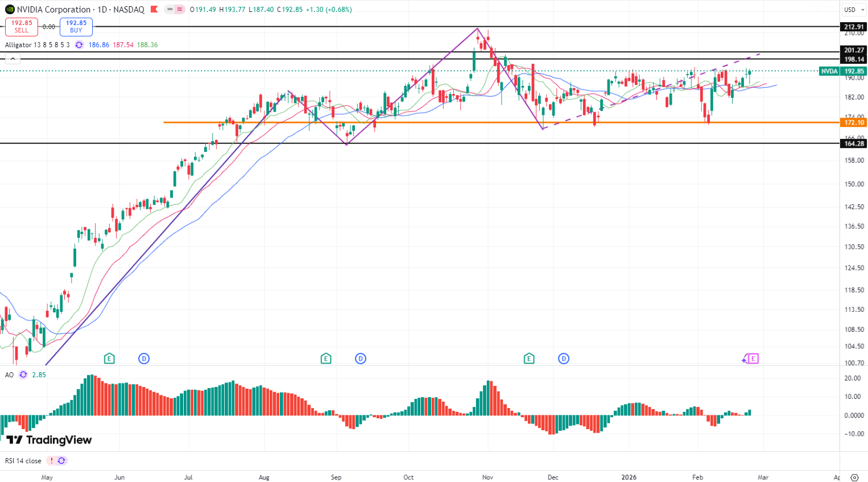The width and height of the screenshot is (868, 482).
Task: Select the Alligator 13 8 5 legend
Action: click(x=37, y=45)
